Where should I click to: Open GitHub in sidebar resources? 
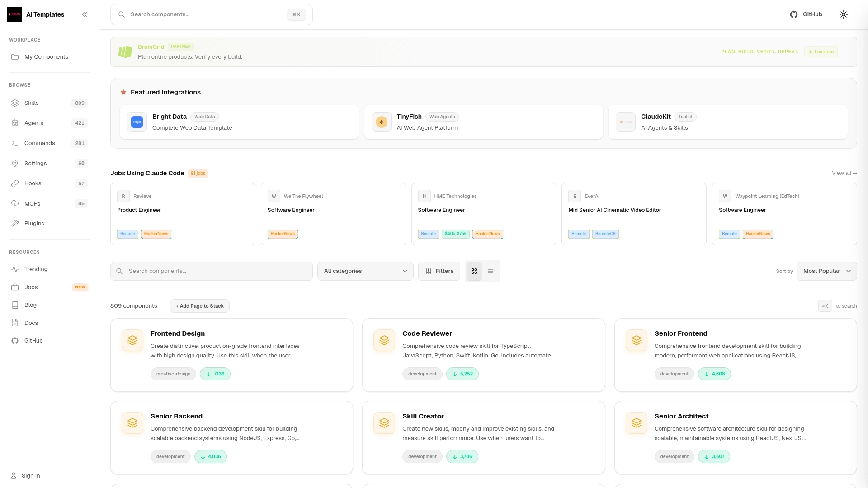[x=49, y=341]
